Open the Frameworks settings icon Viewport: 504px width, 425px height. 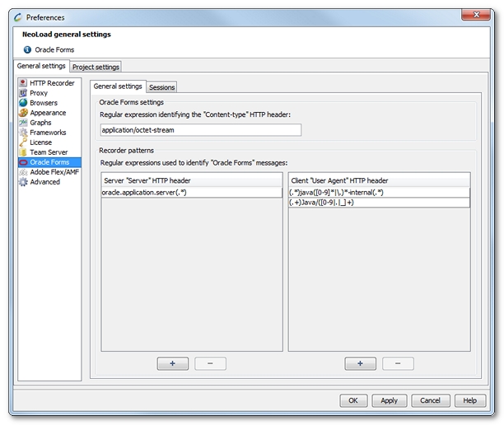pyautogui.click(x=23, y=133)
